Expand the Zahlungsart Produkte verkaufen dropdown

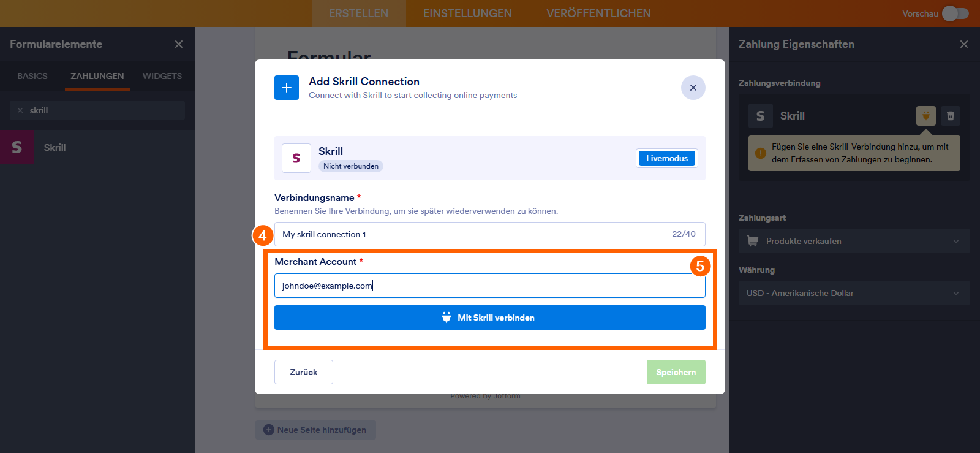pos(854,241)
